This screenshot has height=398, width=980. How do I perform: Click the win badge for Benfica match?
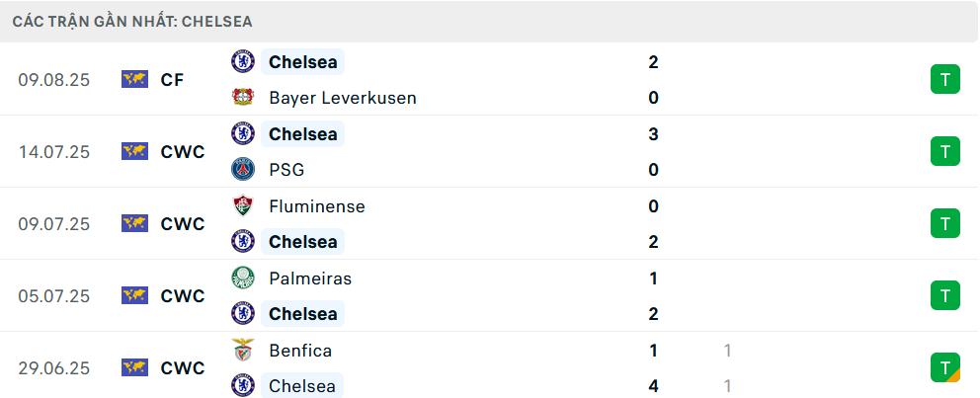(x=944, y=367)
